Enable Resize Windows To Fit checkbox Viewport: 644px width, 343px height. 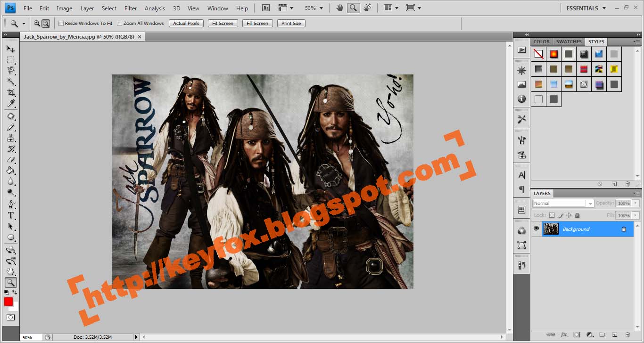[x=61, y=23]
